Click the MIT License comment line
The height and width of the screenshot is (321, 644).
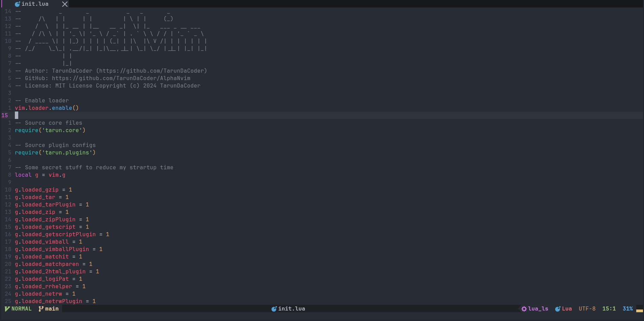coord(108,86)
